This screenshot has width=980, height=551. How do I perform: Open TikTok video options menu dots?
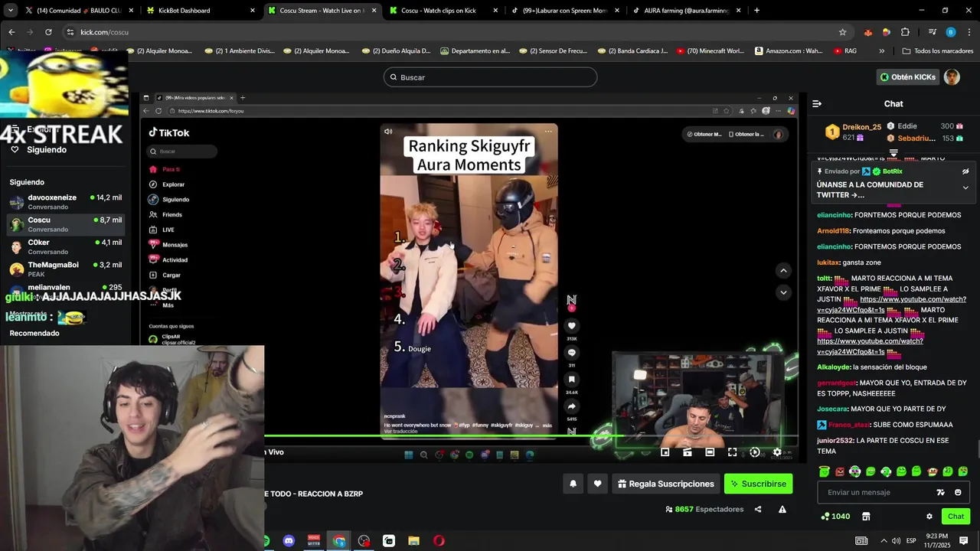548,132
